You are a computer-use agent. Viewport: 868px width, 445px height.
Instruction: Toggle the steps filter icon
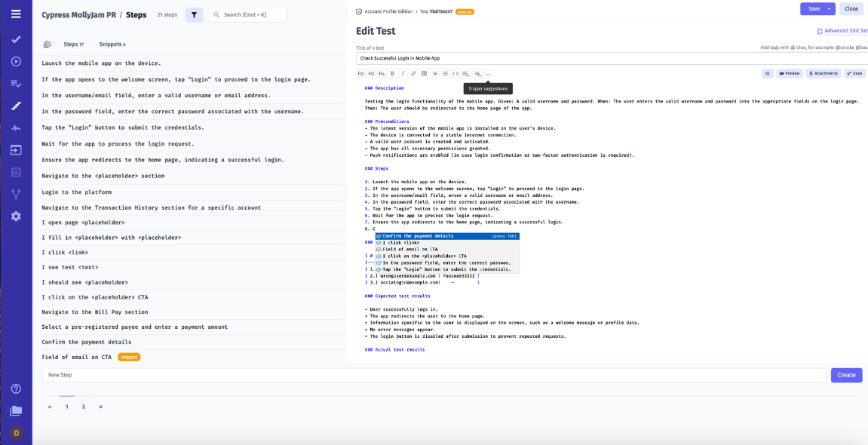point(194,14)
